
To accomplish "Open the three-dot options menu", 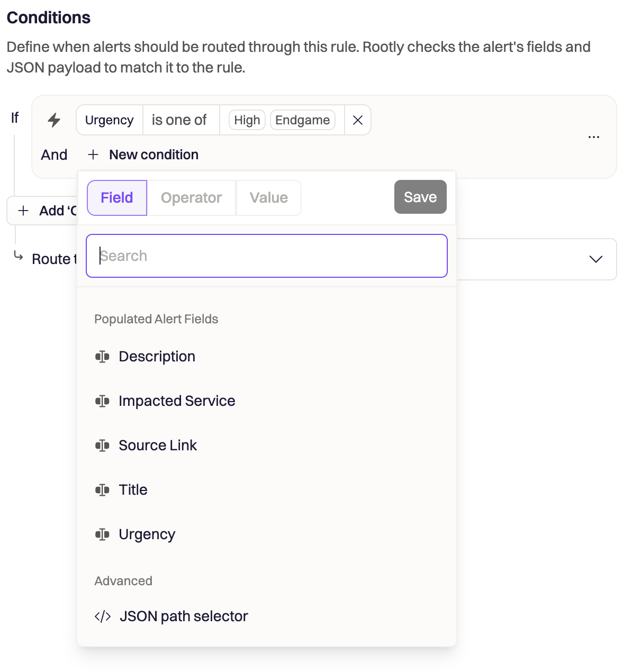I will click(x=594, y=137).
